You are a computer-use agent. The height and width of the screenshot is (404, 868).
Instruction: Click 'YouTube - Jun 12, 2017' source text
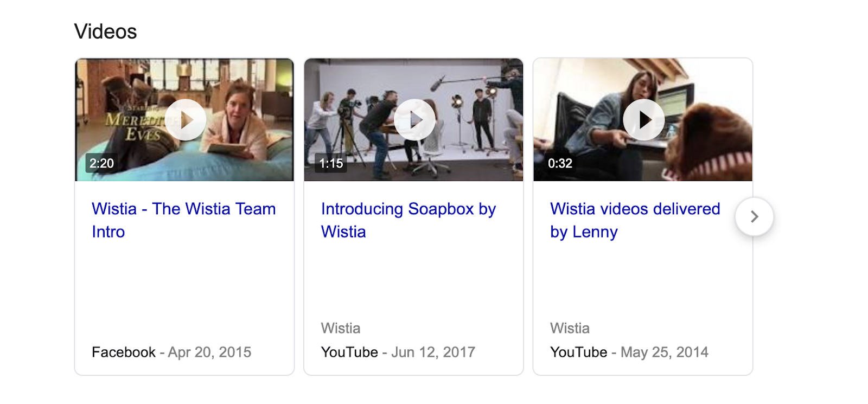tap(398, 352)
